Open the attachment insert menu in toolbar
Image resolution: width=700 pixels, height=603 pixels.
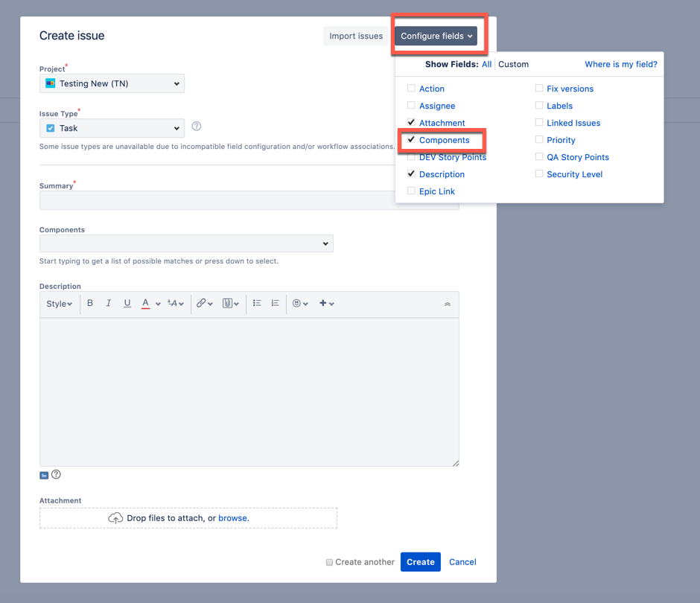[231, 304]
